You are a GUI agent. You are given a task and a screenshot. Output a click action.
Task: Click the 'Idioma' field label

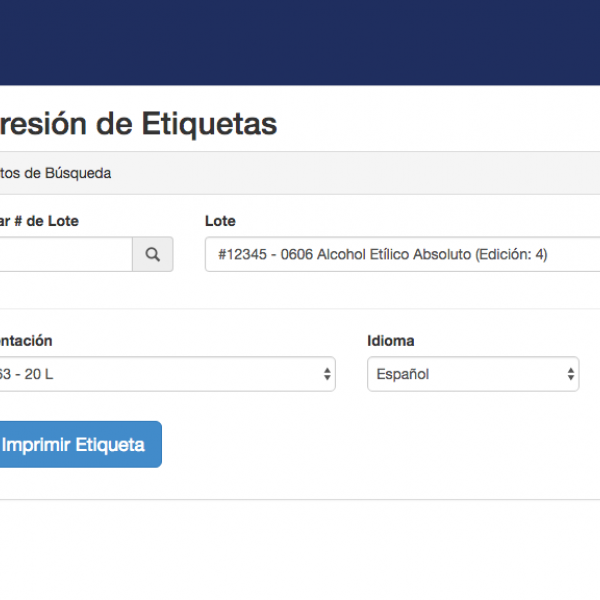[x=391, y=341]
